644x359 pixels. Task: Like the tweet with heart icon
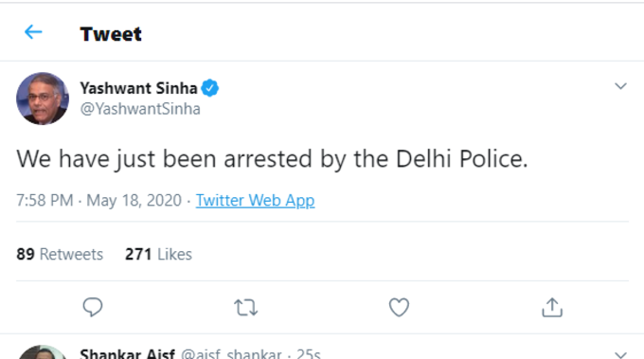tap(399, 307)
